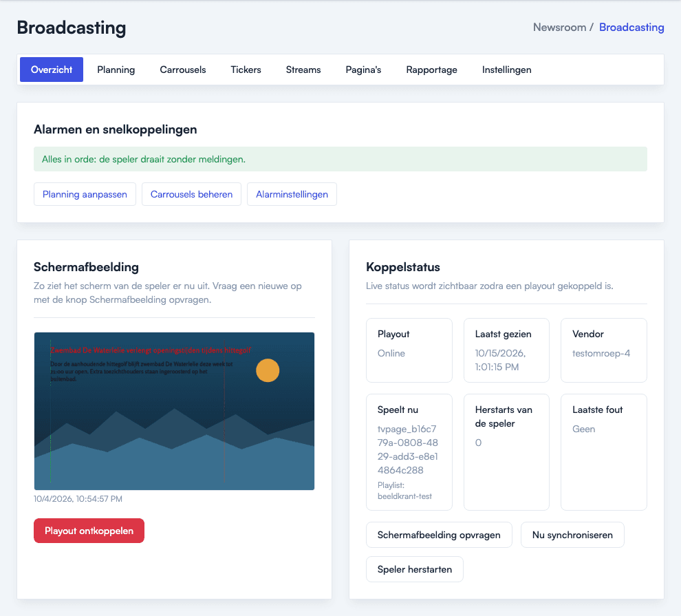This screenshot has width=681, height=616.
Task: Open the Carrousels tab
Action: [183, 70]
